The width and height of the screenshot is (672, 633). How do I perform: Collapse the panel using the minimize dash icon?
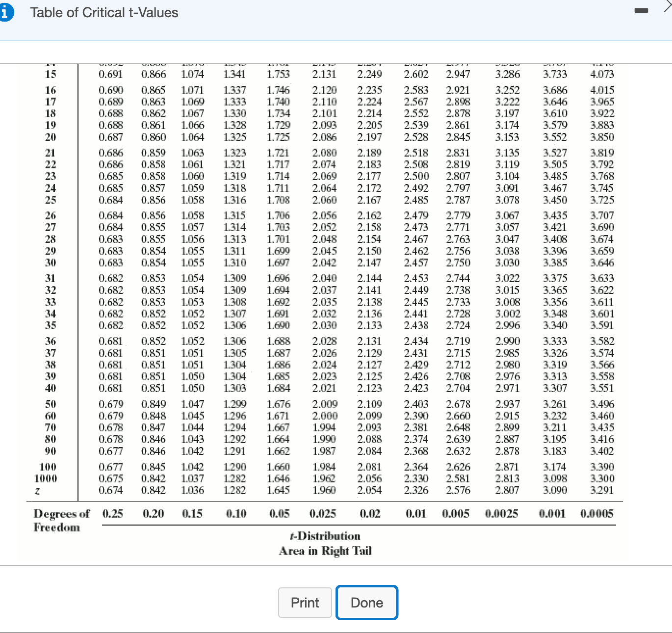point(642,10)
